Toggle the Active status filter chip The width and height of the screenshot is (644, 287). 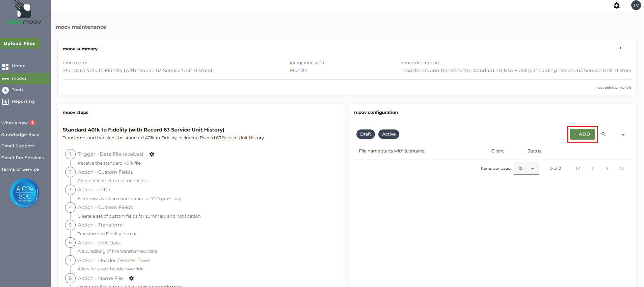[389, 134]
